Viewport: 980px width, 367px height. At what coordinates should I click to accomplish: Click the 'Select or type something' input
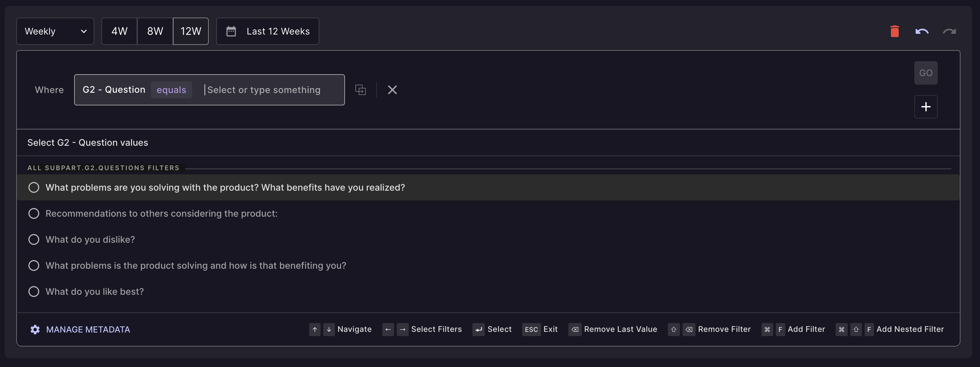pos(266,90)
